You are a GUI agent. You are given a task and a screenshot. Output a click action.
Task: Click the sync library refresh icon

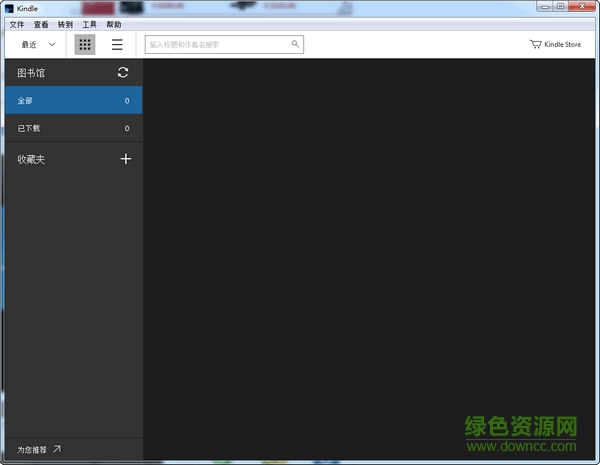[123, 72]
